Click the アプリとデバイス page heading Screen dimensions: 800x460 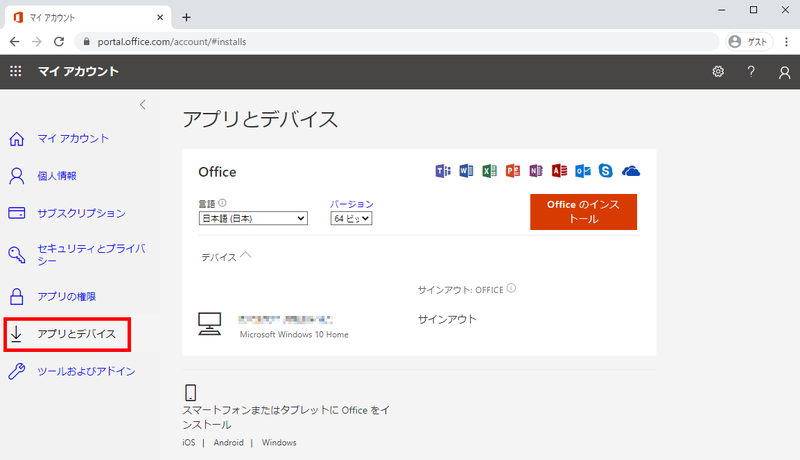point(260,119)
